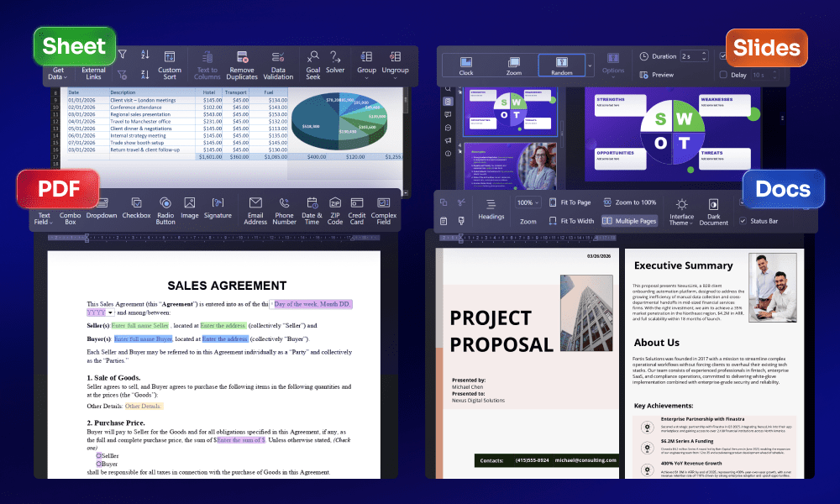Click 'Enter full name Seller' form field
840x504 pixels.
click(x=140, y=326)
